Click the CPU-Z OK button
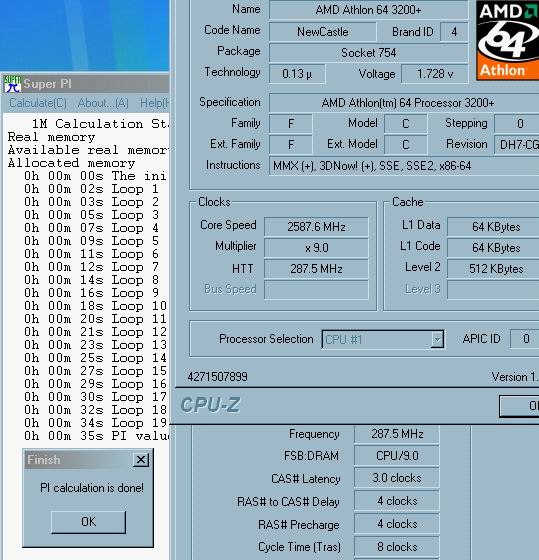 coord(519,406)
